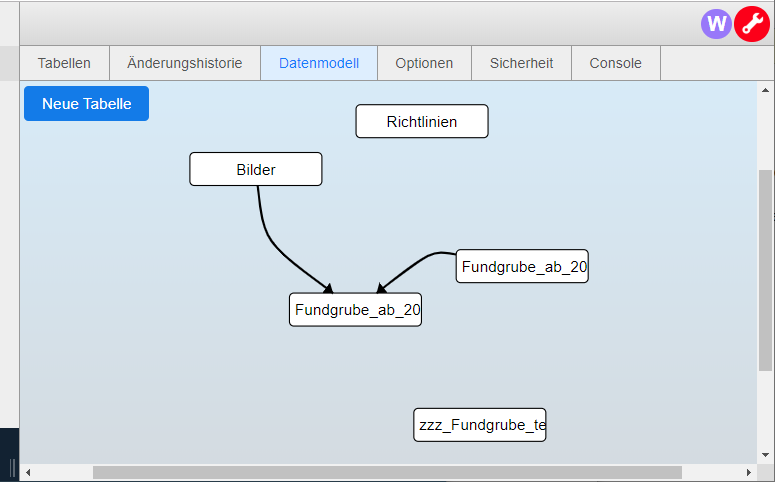Click the dark sidebar grip handle
Viewport: 775px width, 482px height.
[x=12, y=467]
